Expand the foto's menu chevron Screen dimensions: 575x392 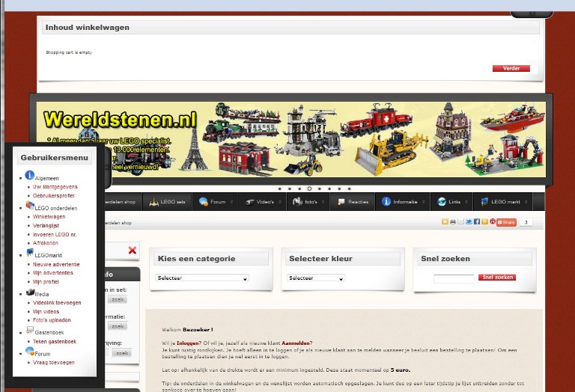tap(323, 202)
